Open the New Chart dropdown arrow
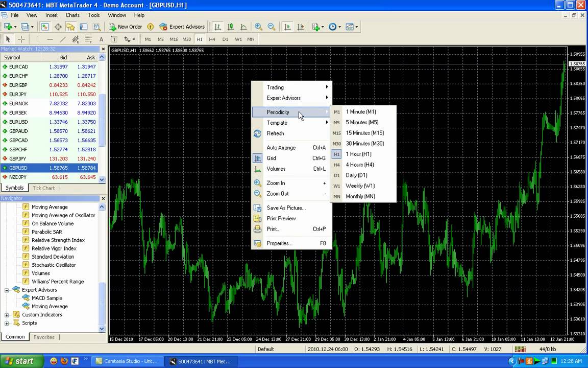The width and height of the screenshot is (588, 368). pos(15,27)
